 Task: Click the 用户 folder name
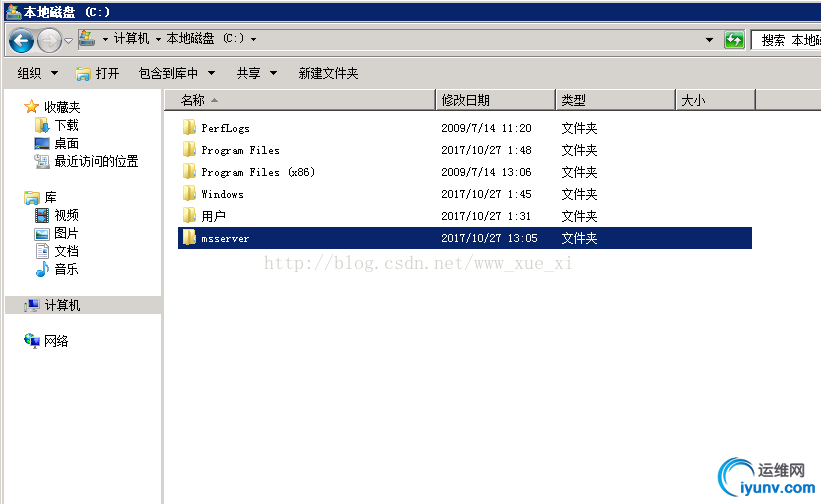point(214,216)
